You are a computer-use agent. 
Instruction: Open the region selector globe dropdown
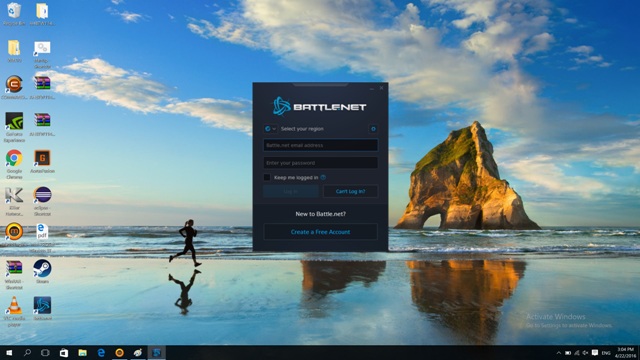coord(270,129)
